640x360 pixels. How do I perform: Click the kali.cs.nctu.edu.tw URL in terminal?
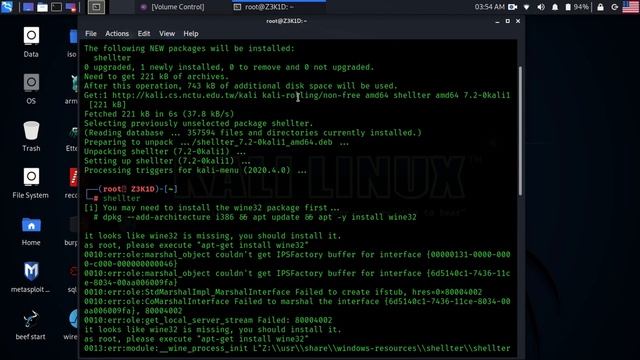point(184,95)
